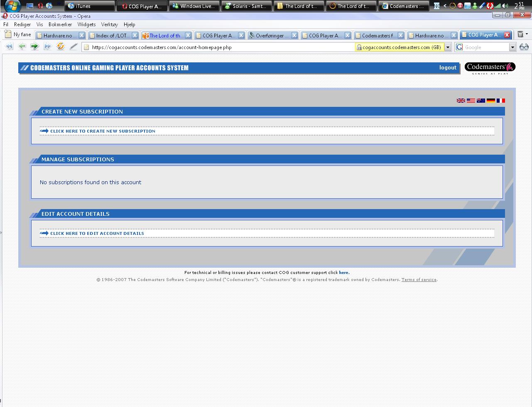
Task: Open a new tab with Ny fane
Action: point(18,35)
